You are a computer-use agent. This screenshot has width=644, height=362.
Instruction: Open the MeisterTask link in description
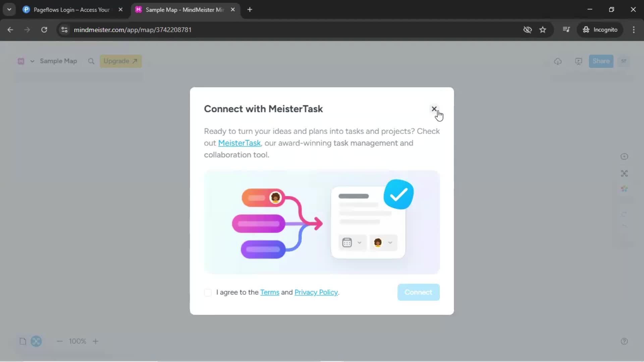tap(239, 143)
